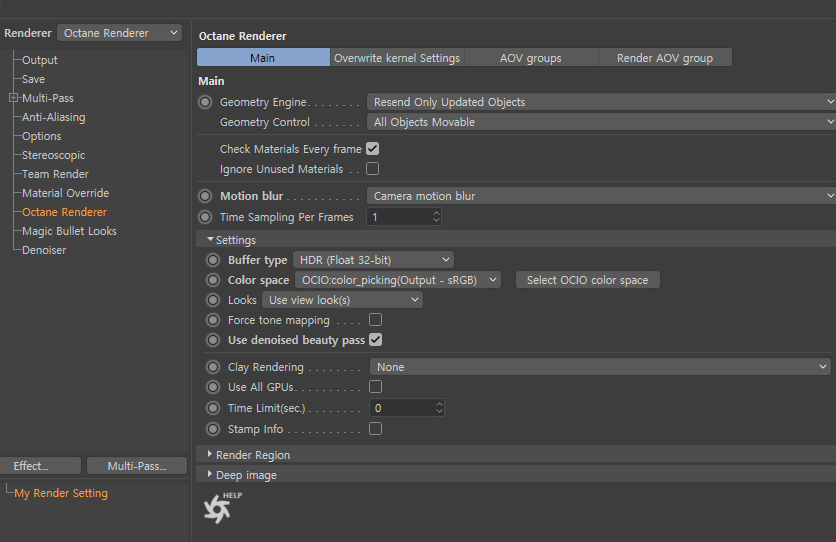Click the Use denoised beauty pass animation dot
This screenshot has height=542, width=836.
click(213, 340)
